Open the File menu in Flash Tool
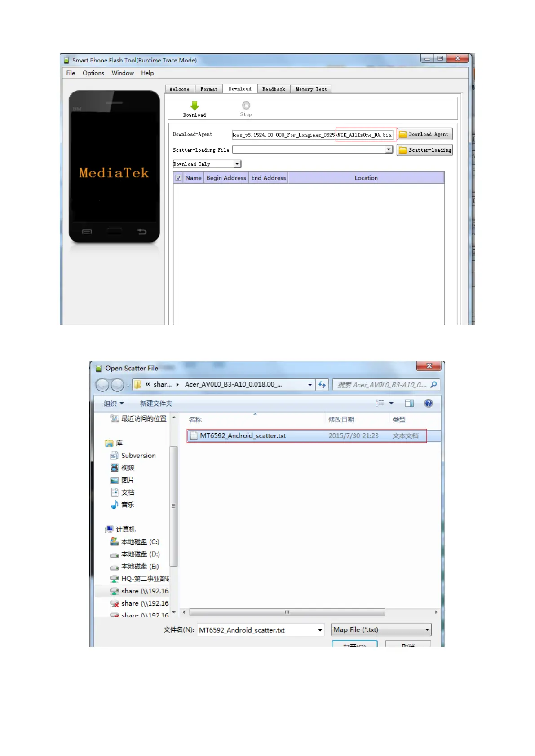Image resolution: width=535 pixels, height=756 pixels. point(71,73)
